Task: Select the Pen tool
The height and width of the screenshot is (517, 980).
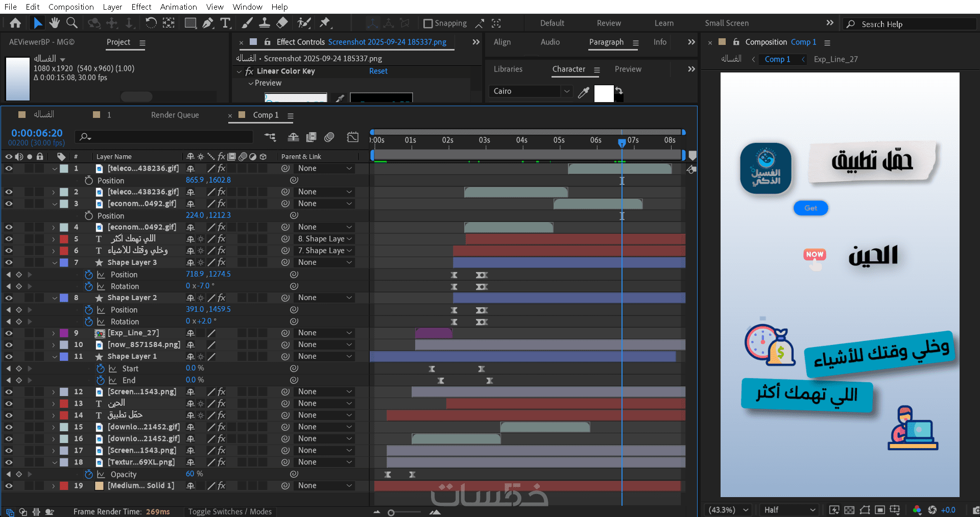Action: coord(207,23)
